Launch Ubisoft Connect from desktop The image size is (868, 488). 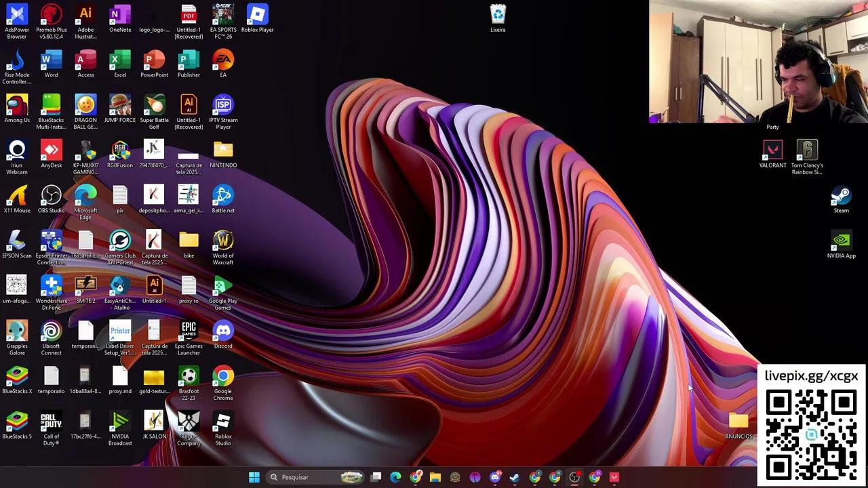52,331
